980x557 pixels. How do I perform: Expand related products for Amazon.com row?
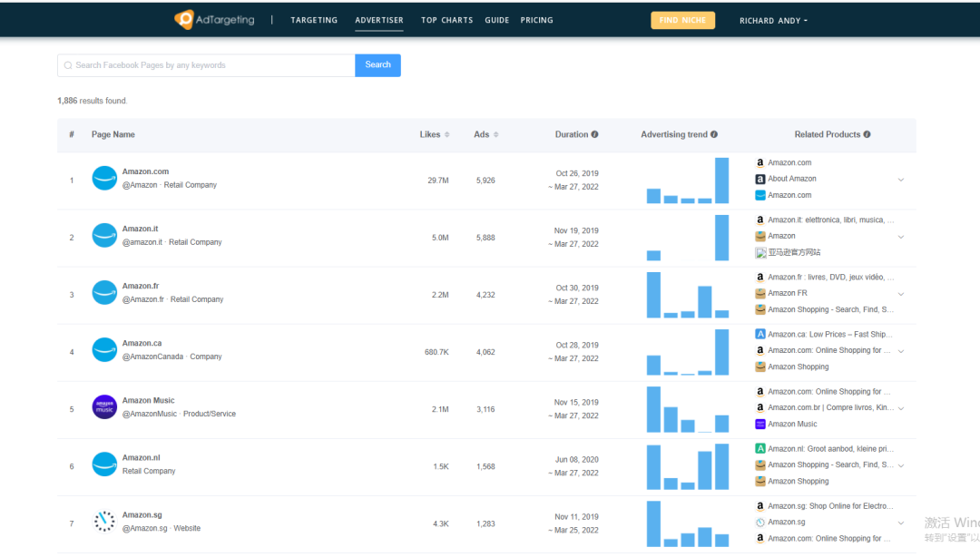901,180
